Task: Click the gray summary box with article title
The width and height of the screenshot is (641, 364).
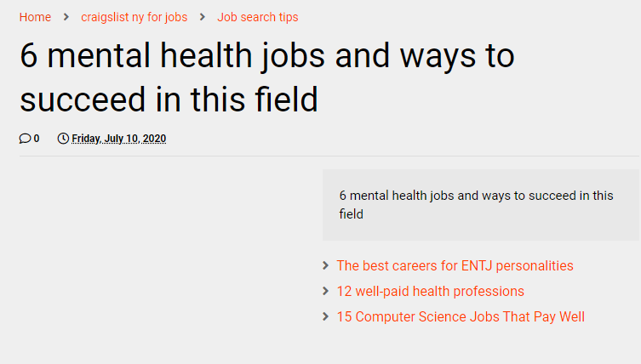Action: pyautogui.click(x=480, y=205)
